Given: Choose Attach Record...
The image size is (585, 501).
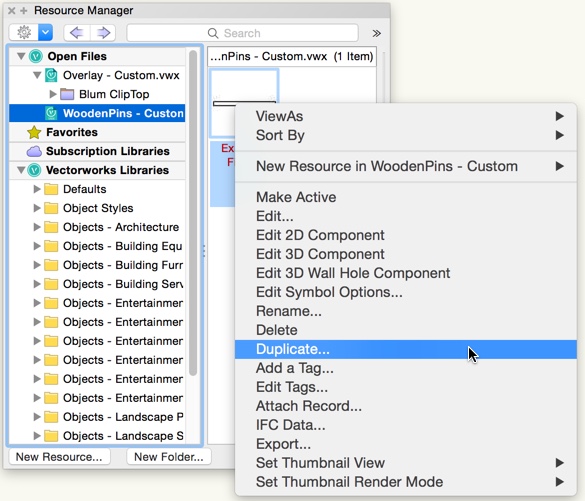Looking at the screenshot, I should (x=406, y=406).
